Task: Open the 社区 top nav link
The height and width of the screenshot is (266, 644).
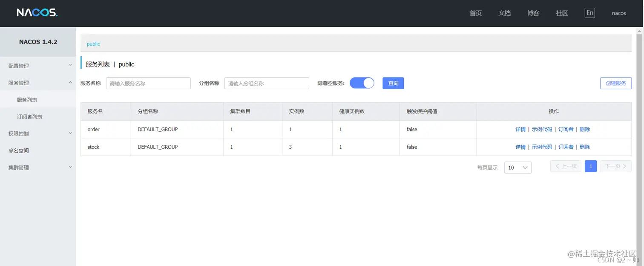Action: tap(562, 13)
